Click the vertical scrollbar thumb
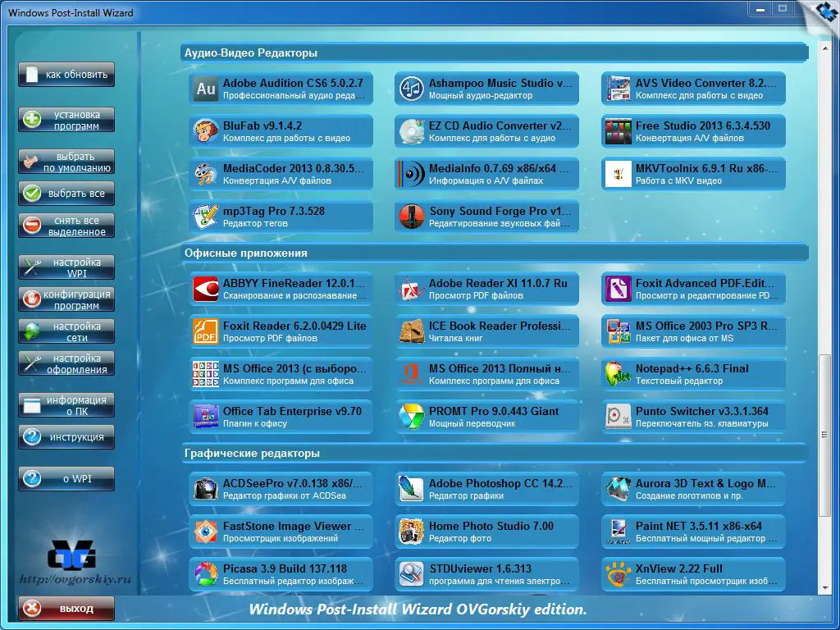Viewport: 840px width, 630px height. tap(825, 435)
